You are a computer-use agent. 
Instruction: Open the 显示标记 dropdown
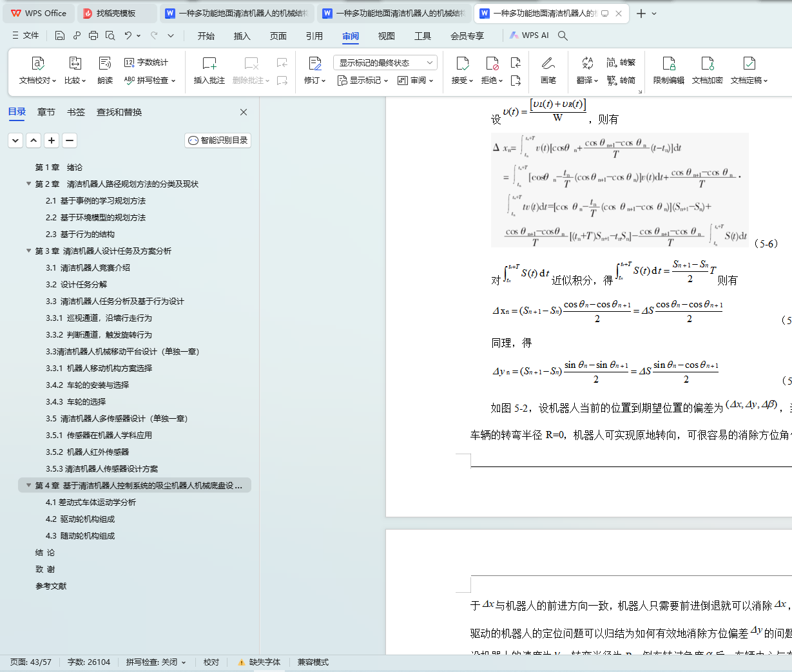(363, 81)
